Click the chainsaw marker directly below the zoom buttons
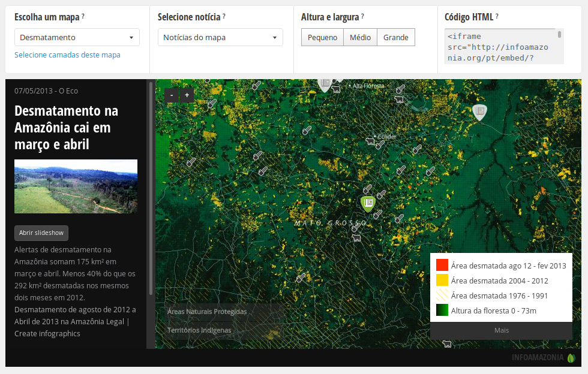Viewport: 588px width, 374px height. 212,104
